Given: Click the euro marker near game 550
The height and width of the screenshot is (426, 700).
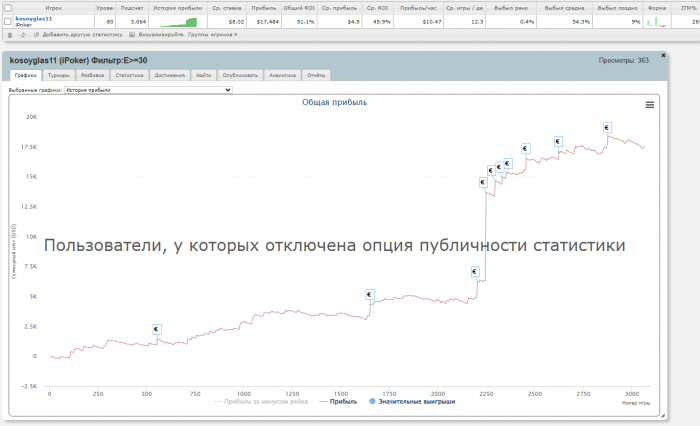Looking at the screenshot, I should point(156,330).
